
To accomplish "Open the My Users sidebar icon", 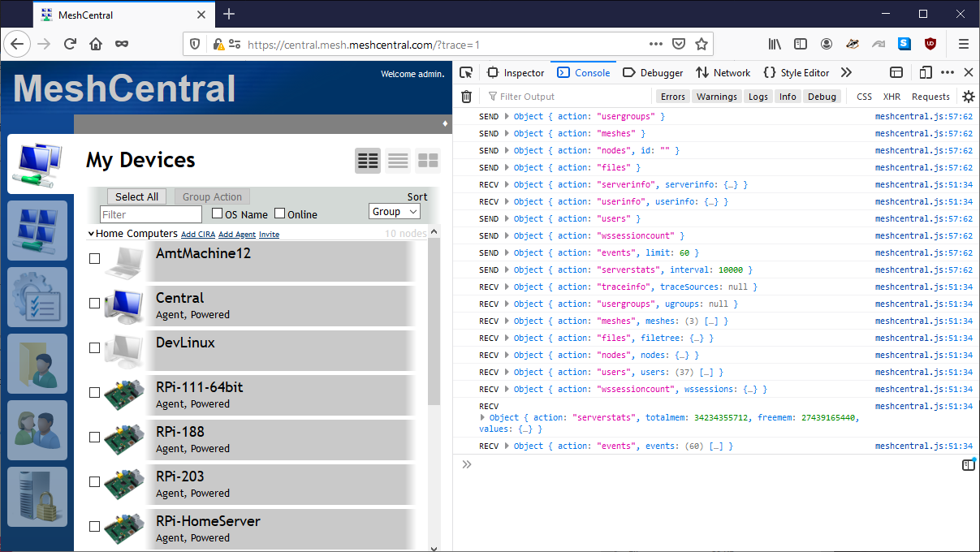I will [38, 429].
